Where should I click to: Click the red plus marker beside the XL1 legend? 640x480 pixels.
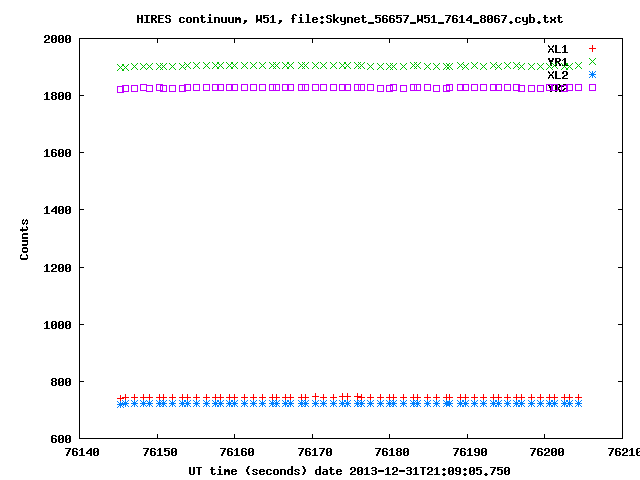coord(592,49)
